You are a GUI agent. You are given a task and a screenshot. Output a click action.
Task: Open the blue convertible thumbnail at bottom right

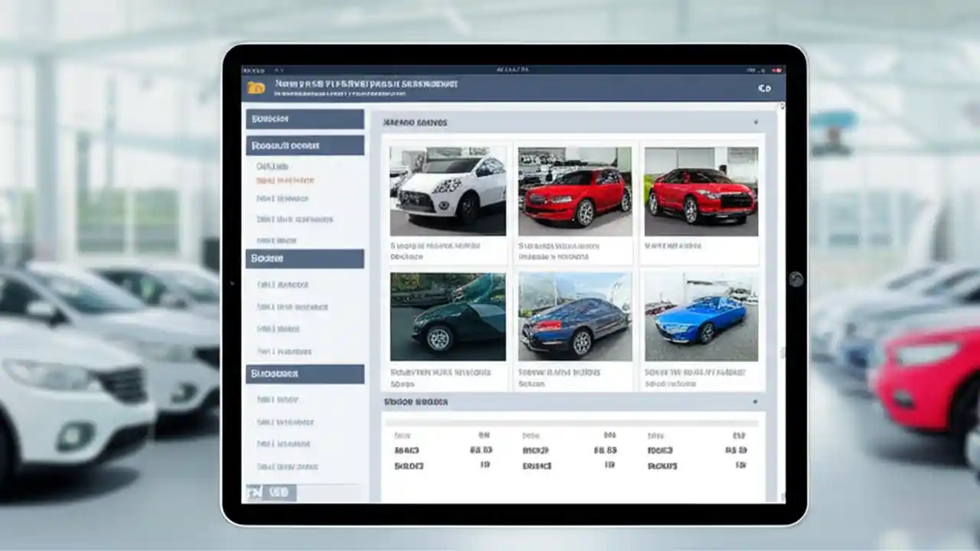coord(700,318)
